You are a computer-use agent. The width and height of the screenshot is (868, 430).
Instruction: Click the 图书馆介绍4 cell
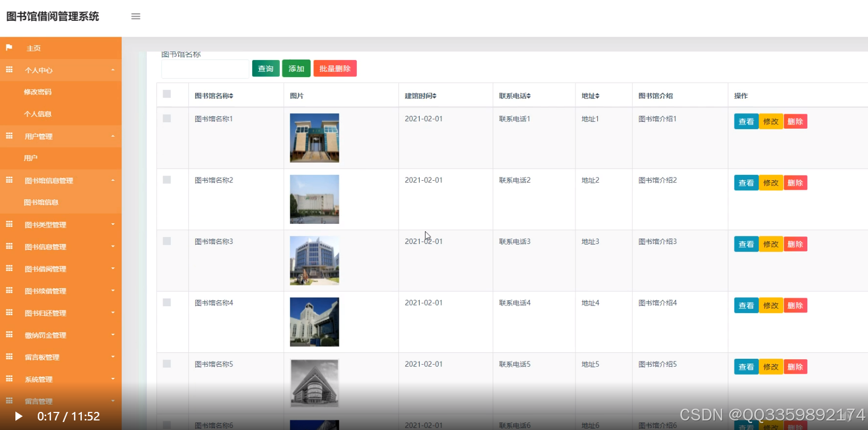click(657, 303)
